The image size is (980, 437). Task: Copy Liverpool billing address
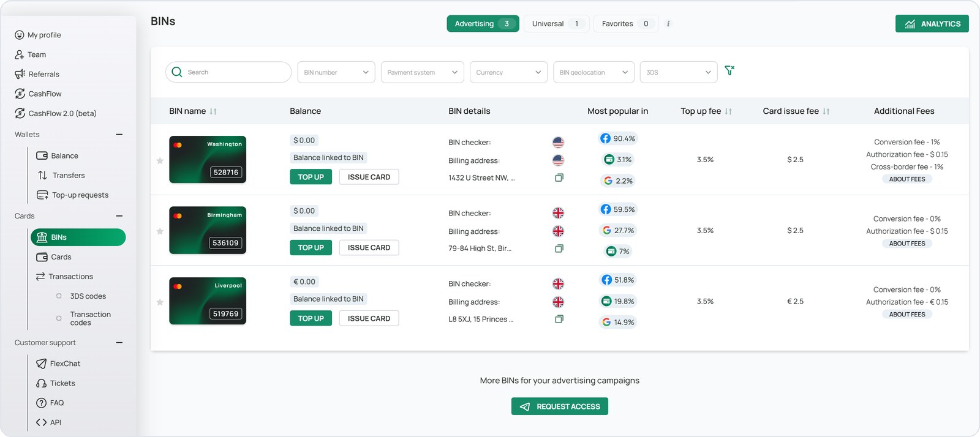(559, 319)
